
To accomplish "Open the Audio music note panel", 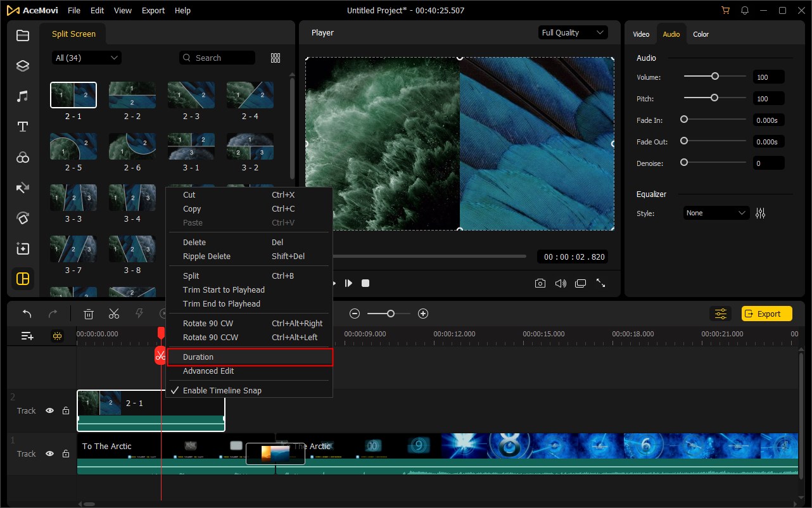I will (x=23, y=96).
